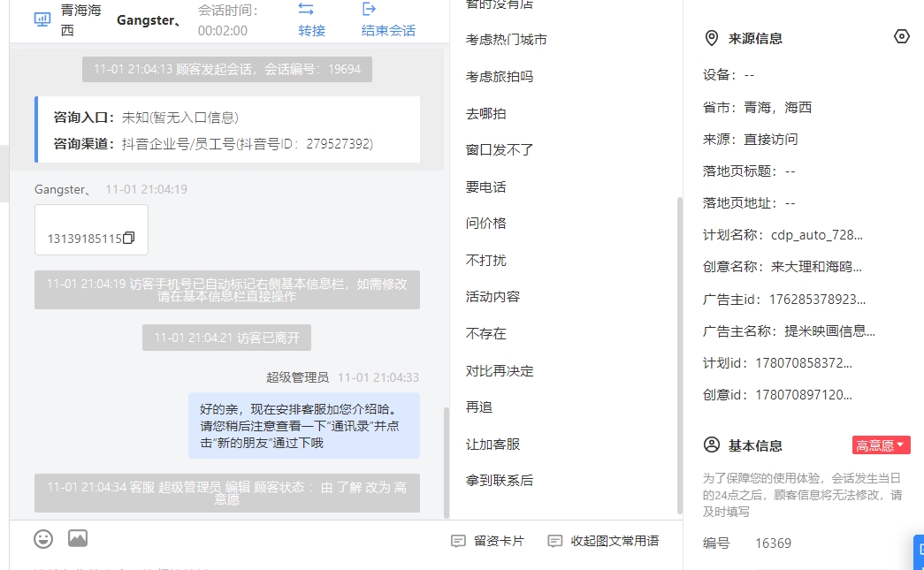Viewport: 924px width, 570px height.
Task: Click the 顾客状态 change notice 了解改为高意愿
Action: (227, 493)
